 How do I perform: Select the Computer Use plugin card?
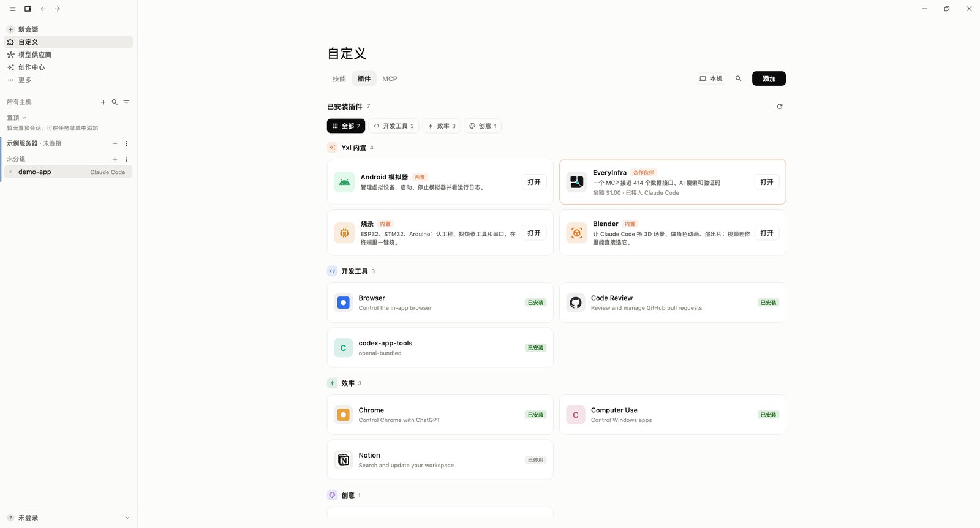(673, 415)
